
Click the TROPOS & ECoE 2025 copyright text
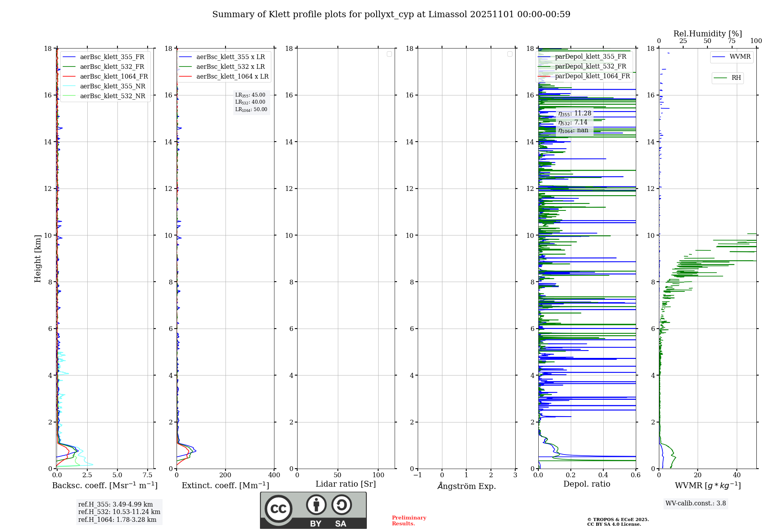pos(617,519)
